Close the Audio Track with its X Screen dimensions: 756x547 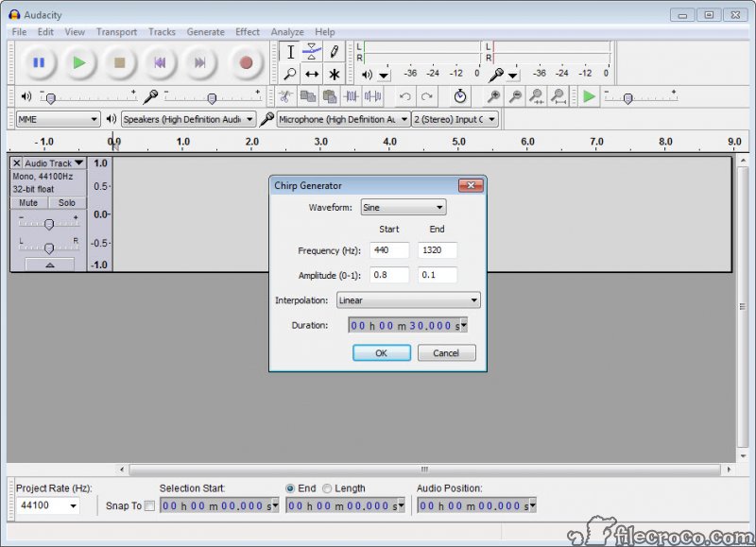(16, 162)
